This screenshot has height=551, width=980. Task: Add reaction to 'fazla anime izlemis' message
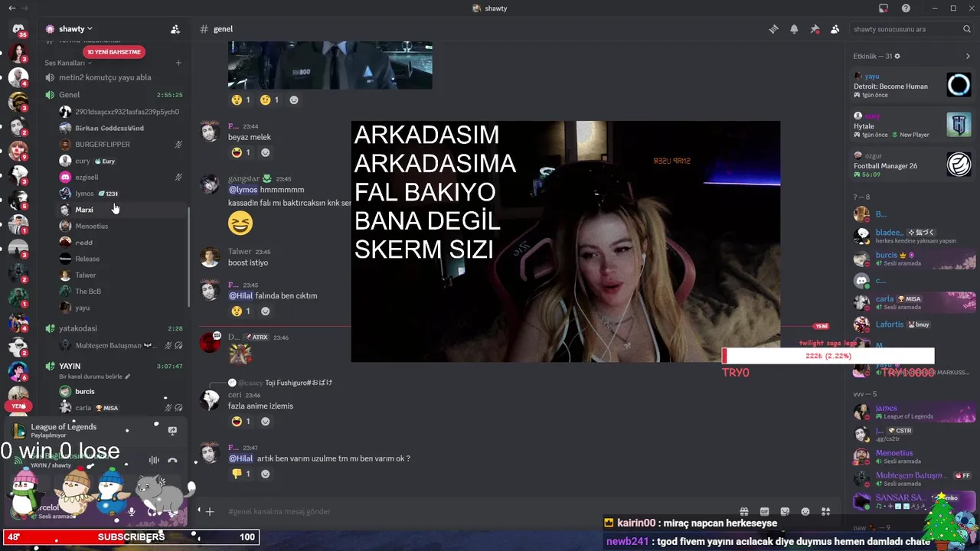point(265,421)
